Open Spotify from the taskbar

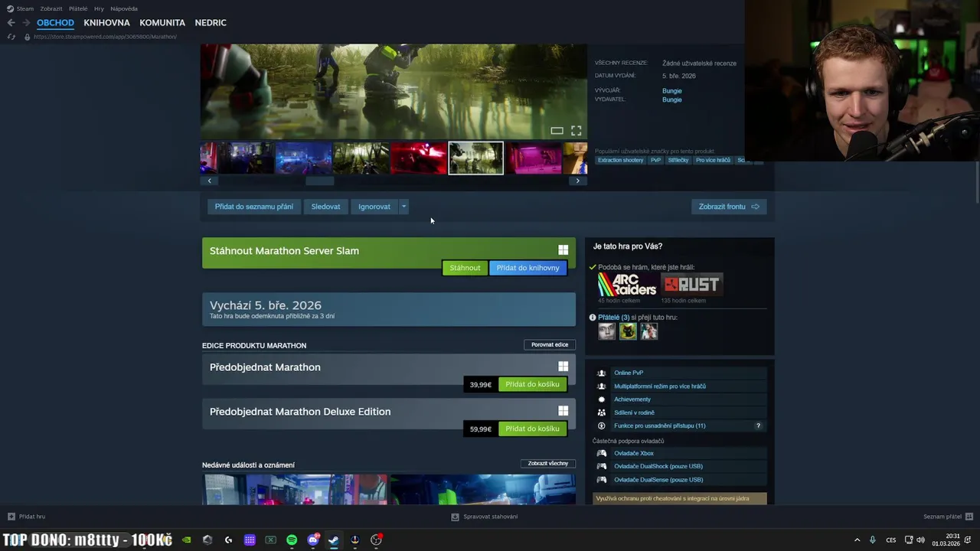(292, 540)
